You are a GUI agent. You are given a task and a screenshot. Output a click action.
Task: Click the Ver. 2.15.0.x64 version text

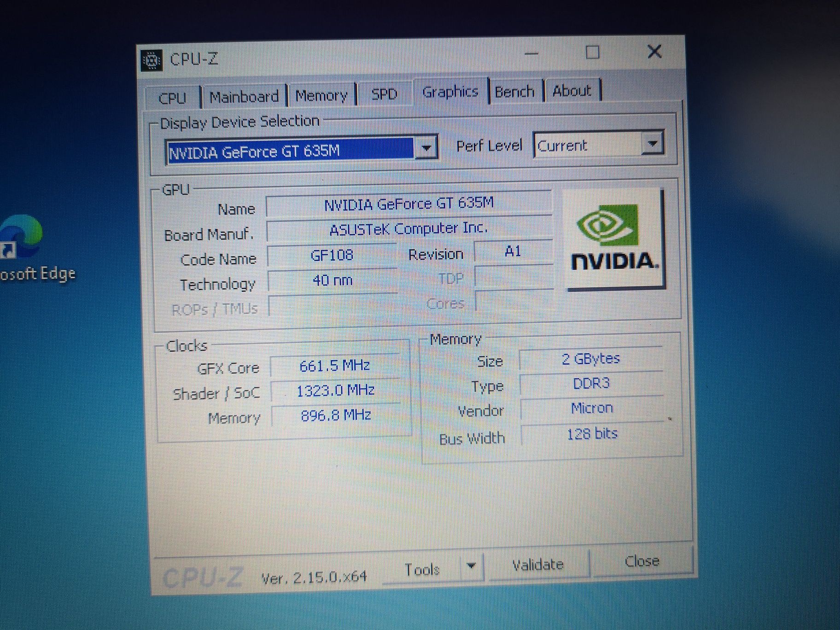[314, 577]
